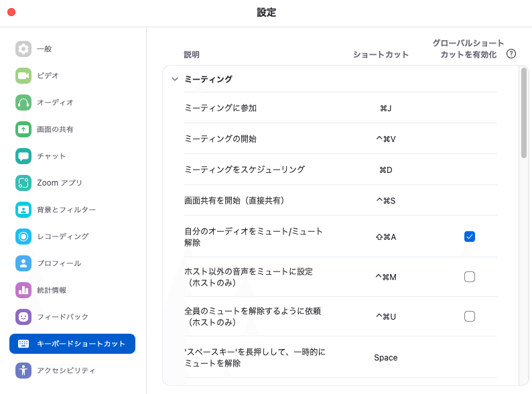Select the Audio headphones icon

[x=23, y=103]
